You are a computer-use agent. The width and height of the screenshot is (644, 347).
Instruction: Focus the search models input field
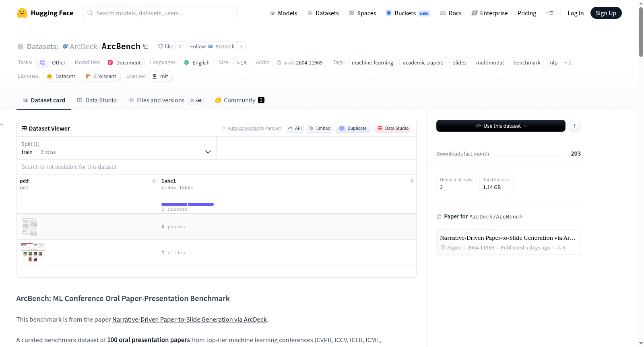[x=160, y=13]
